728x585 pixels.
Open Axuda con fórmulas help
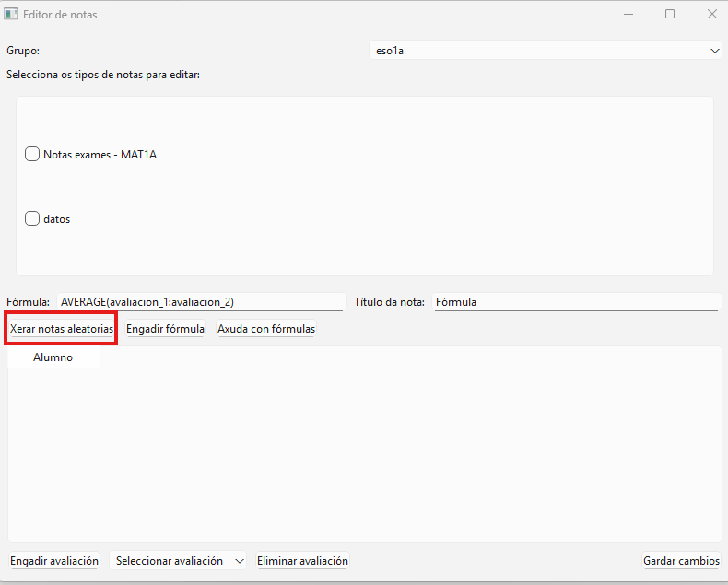(265, 329)
